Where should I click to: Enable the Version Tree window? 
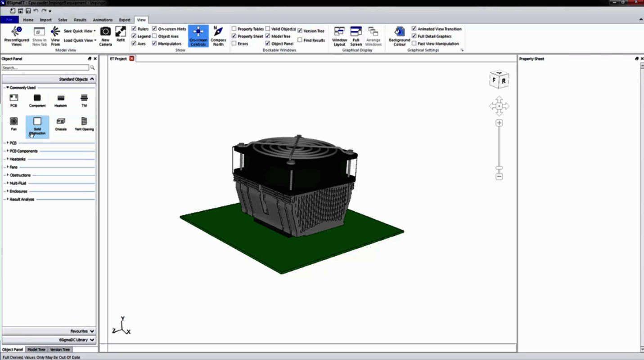[300, 31]
